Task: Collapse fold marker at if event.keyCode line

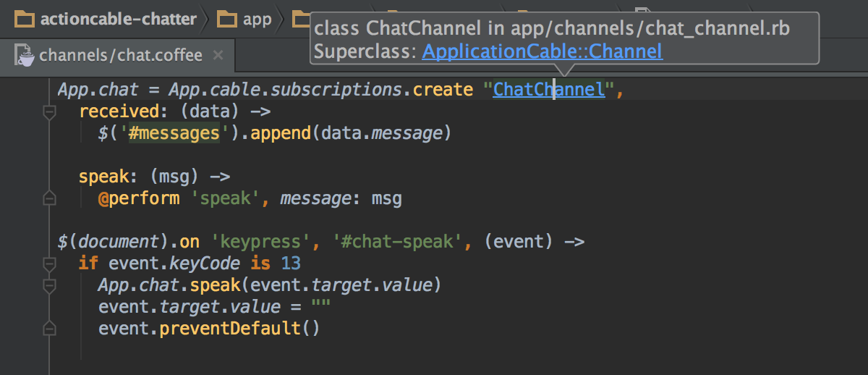Action: coord(49,263)
